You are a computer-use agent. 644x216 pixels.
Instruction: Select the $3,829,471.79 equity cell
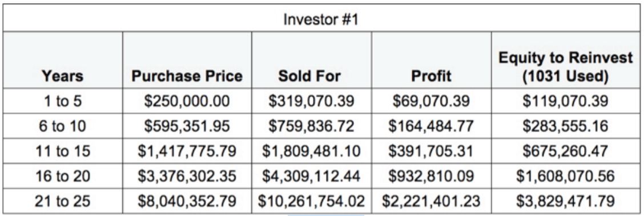click(x=566, y=201)
